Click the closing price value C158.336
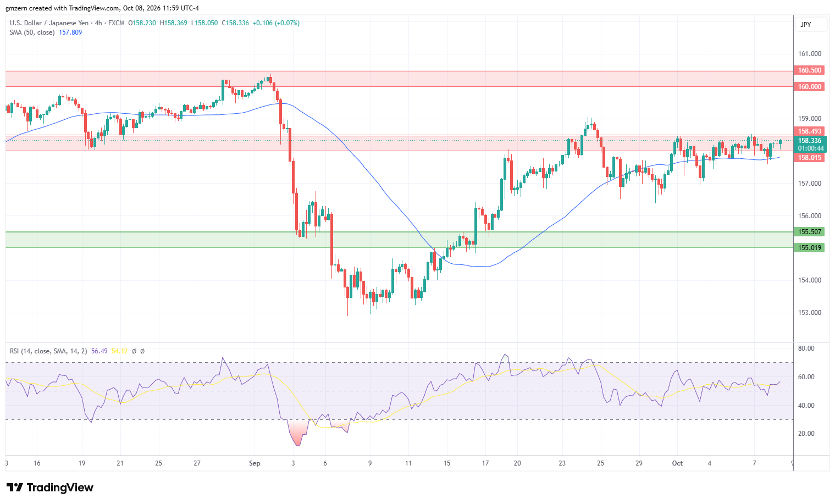Viewport: 835px width, 504px height. [x=235, y=23]
